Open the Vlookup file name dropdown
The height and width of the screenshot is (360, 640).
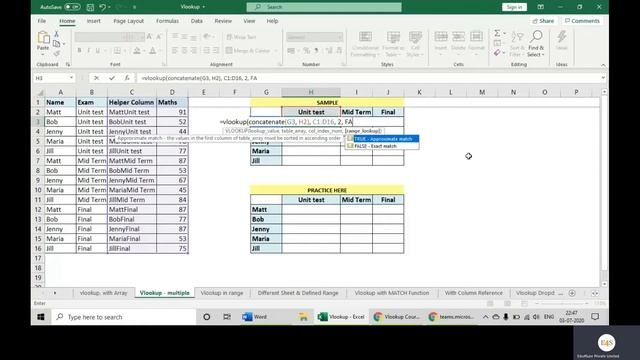tap(203, 7)
